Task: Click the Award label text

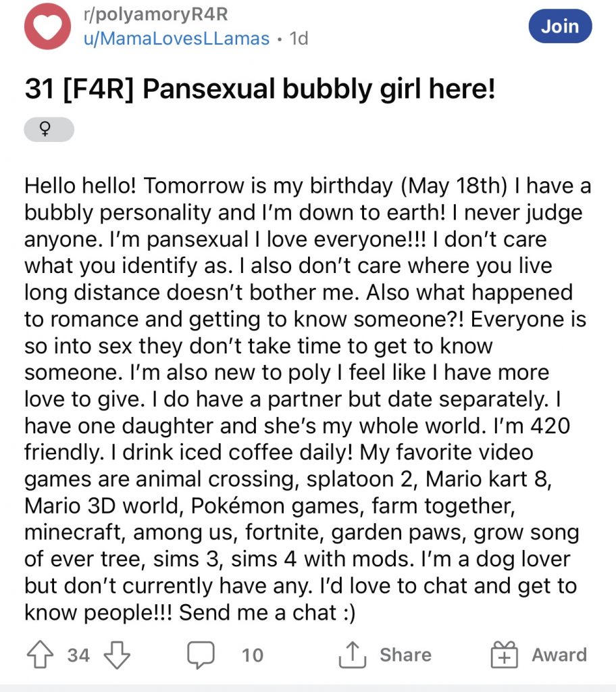Action: tap(559, 655)
